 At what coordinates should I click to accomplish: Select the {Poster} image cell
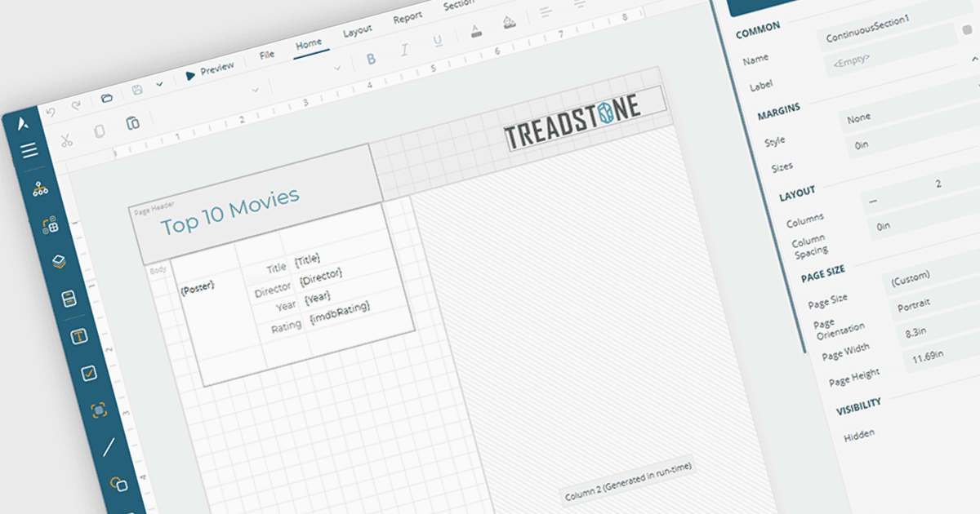[x=198, y=289]
